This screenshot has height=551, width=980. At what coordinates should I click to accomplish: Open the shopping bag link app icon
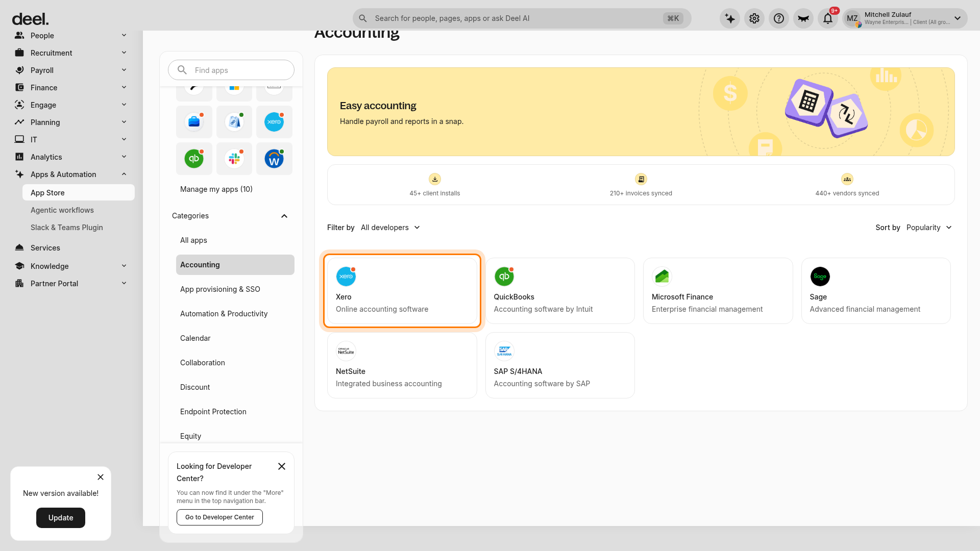click(x=234, y=122)
